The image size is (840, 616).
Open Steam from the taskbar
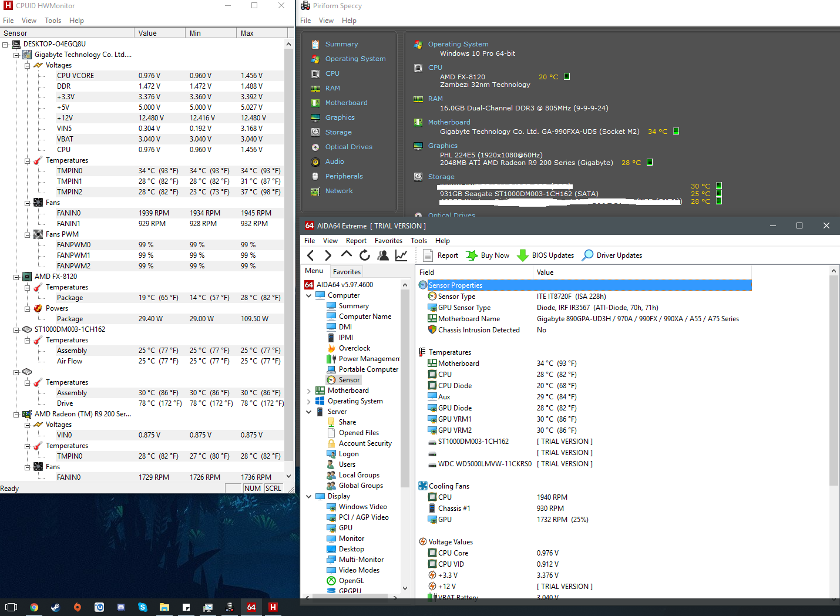tap(56, 607)
